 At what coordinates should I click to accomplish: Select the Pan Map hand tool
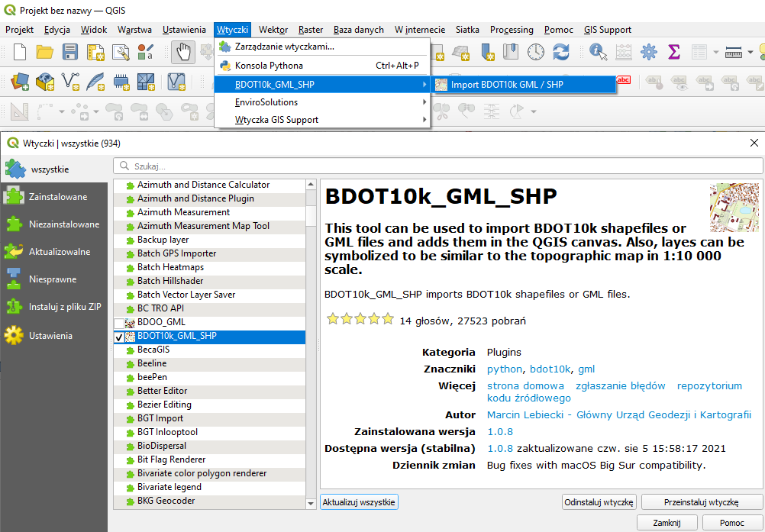click(182, 52)
